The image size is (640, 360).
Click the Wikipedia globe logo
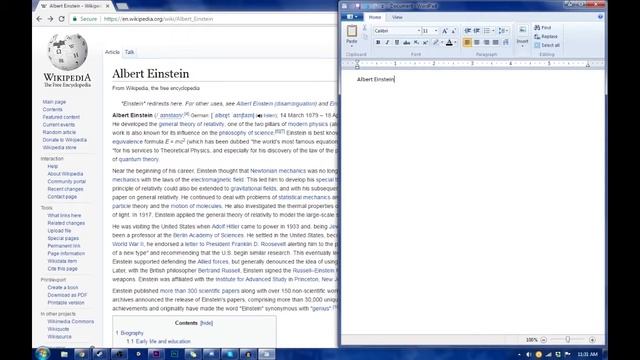point(67,51)
